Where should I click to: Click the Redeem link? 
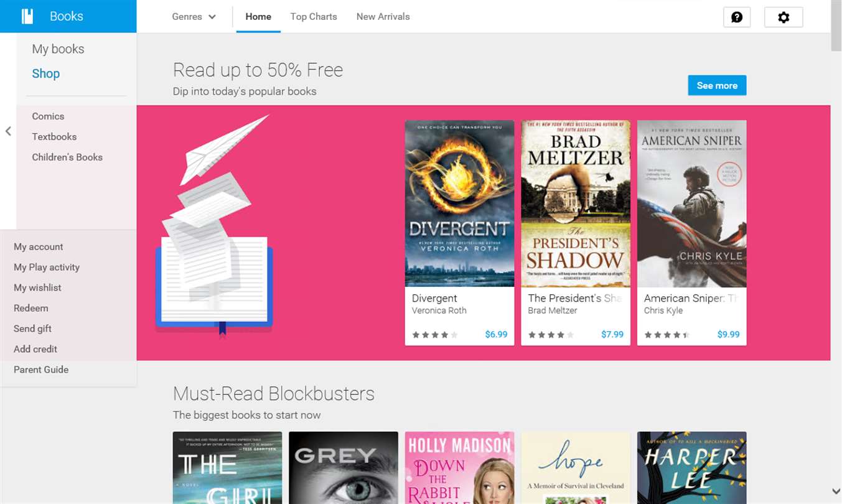click(31, 309)
